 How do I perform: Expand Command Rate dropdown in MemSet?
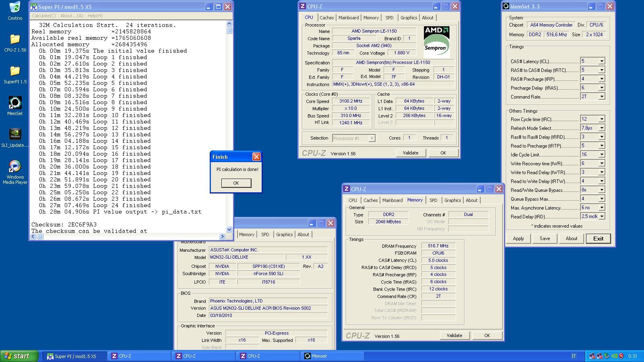click(601, 97)
